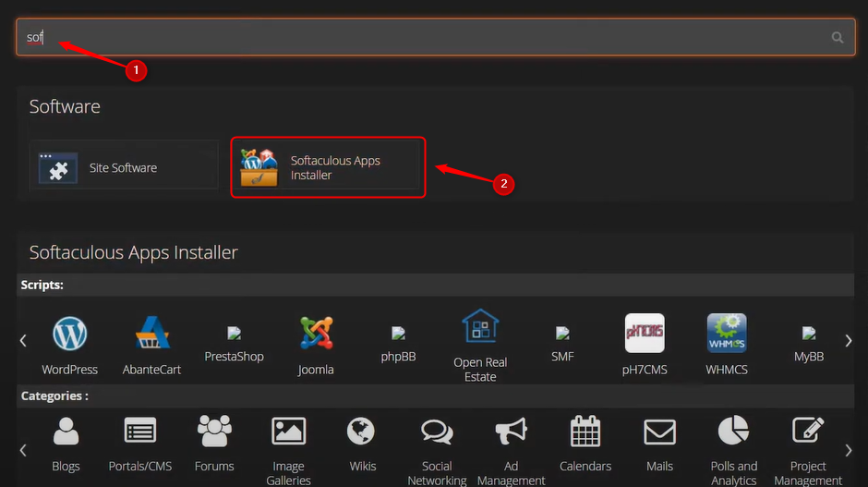Open the Site Software puzzle icon

(x=58, y=168)
